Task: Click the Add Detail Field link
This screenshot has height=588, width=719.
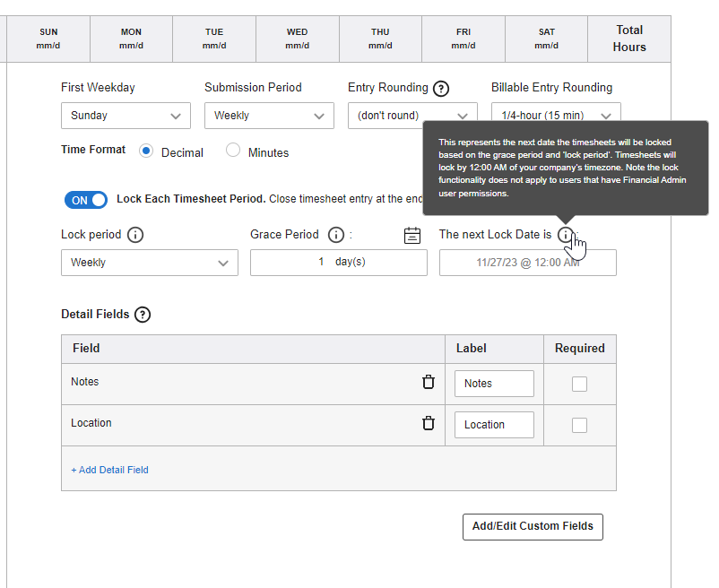Action: pyautogui.click(x=109, y=470)
